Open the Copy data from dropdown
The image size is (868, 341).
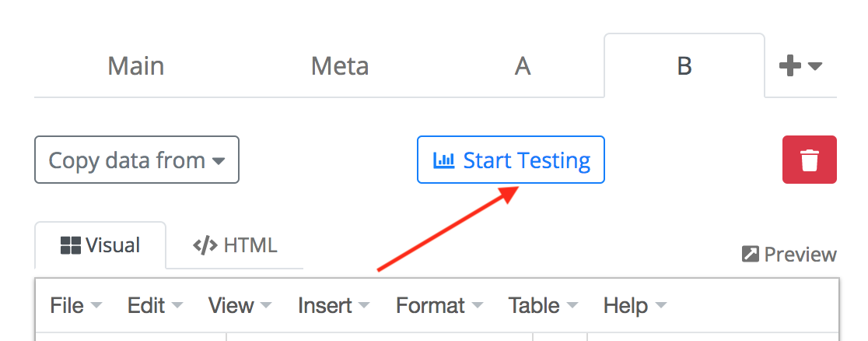137,160
